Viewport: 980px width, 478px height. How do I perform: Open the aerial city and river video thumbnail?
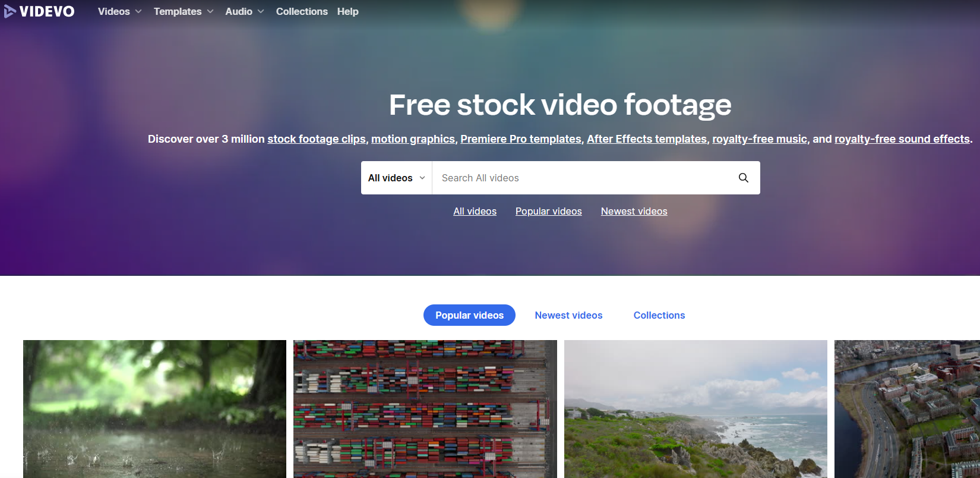[x=907, y=409]
